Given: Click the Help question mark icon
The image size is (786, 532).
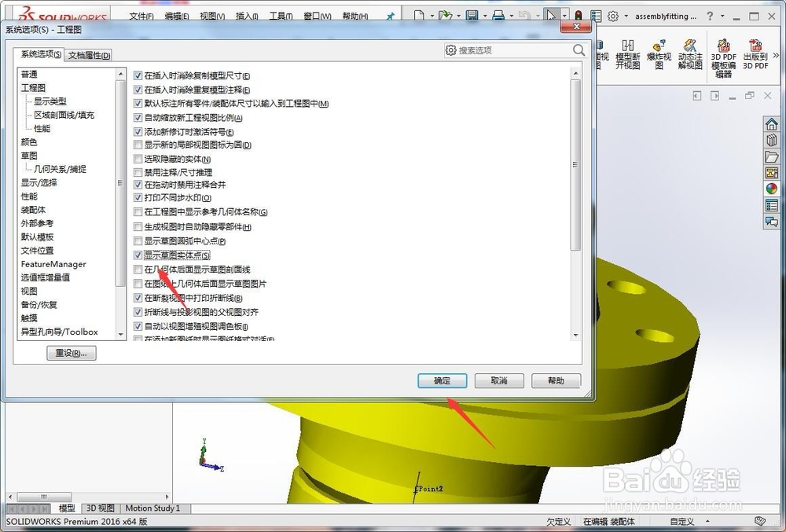Looking at the screenshot, I should pyautogui.click(x=710, y=16).
